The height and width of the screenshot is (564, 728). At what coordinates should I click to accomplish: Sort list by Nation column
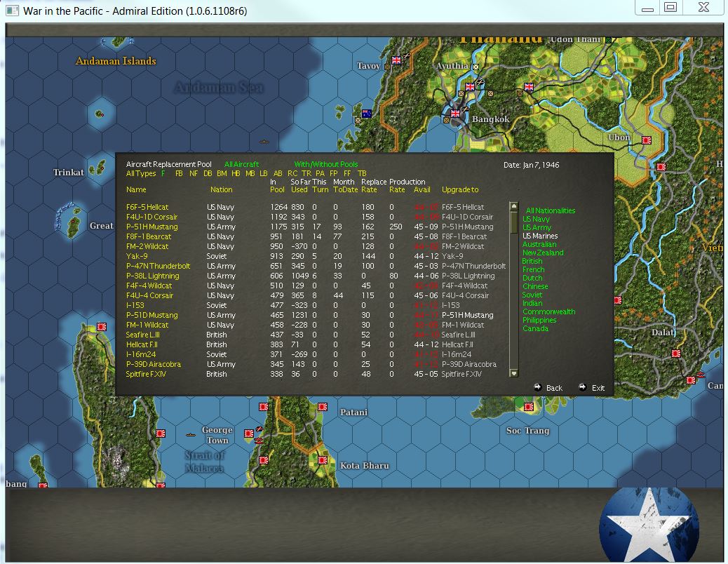[x=221, y=189]
